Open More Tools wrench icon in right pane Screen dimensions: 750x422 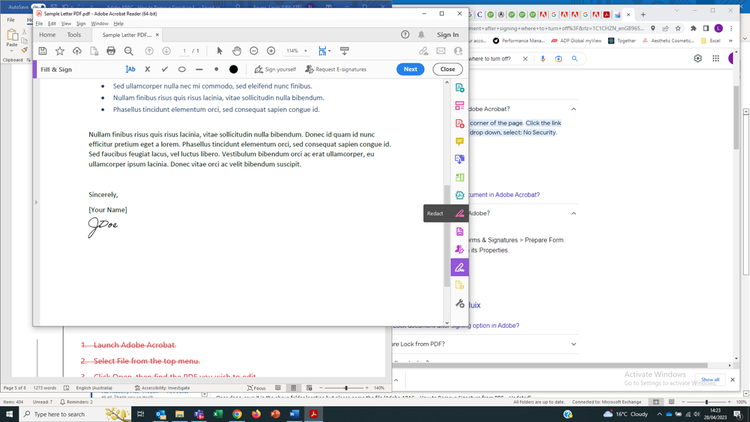coord(460,303)
